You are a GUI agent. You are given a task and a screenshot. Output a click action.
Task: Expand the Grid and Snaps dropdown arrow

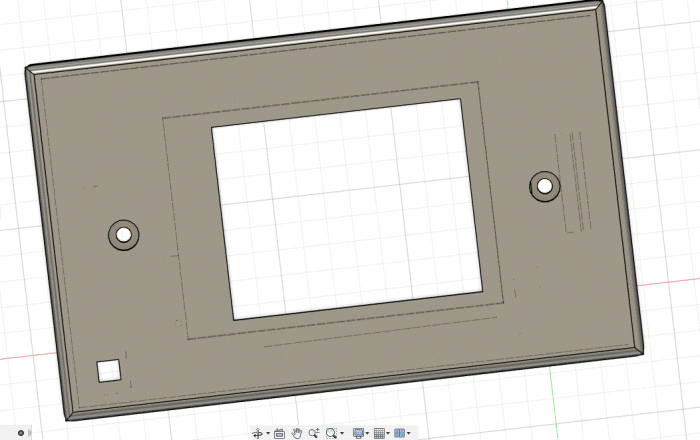[x=388, y=433]
